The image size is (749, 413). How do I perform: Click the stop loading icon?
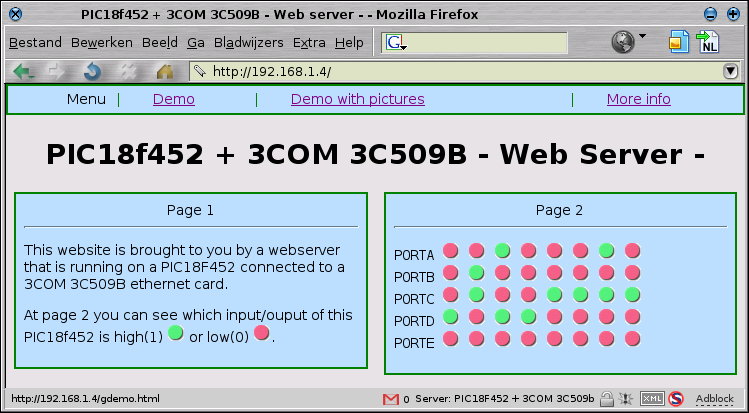pos(128,72)
